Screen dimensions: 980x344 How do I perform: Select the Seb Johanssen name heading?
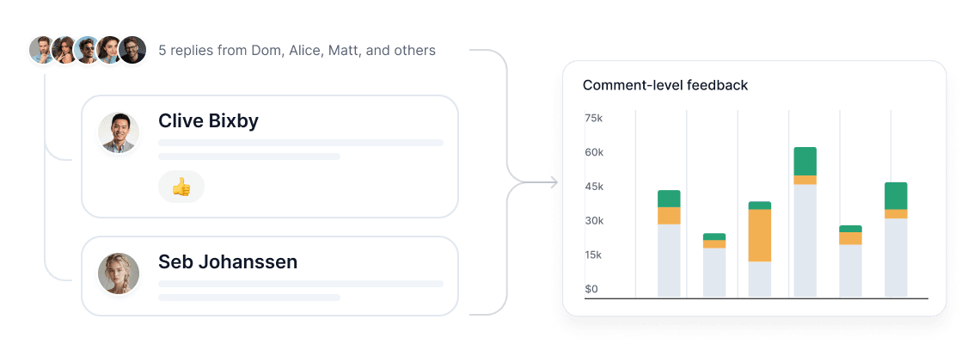point(228,261)
